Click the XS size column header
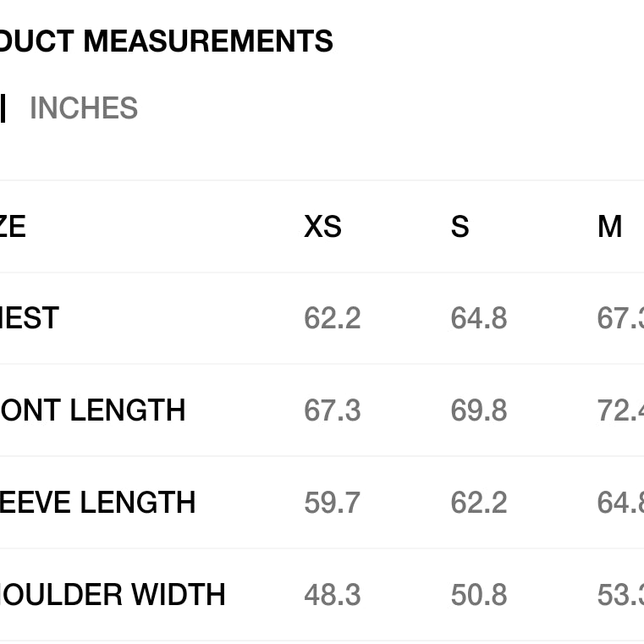Screen dimensions: 644x644 pos(322,227)
